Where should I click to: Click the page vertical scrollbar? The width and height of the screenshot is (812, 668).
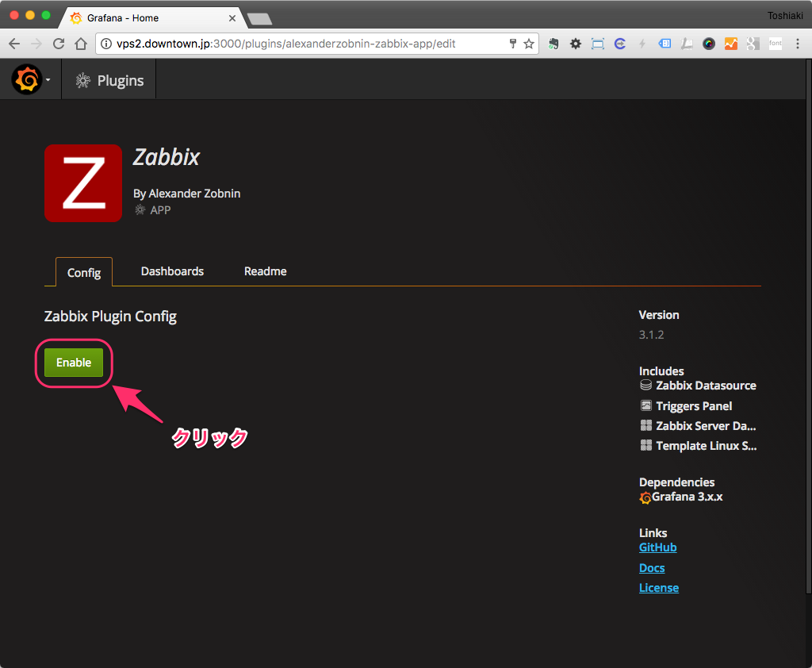pyautogui.click(x=809, y=327)
